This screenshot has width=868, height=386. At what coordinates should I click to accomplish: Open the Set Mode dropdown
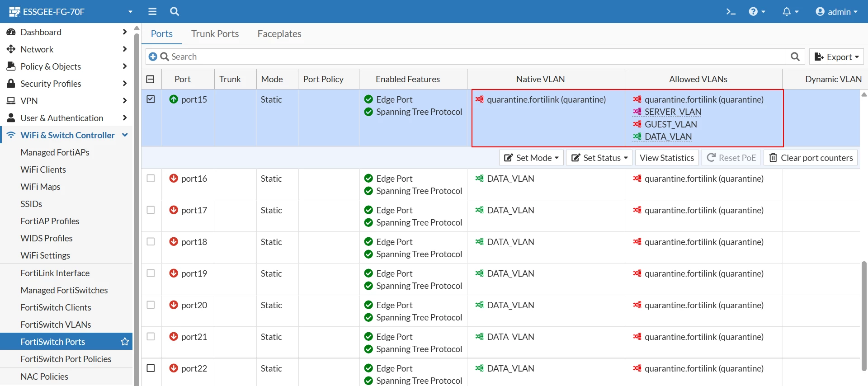[x=531, y=158]
